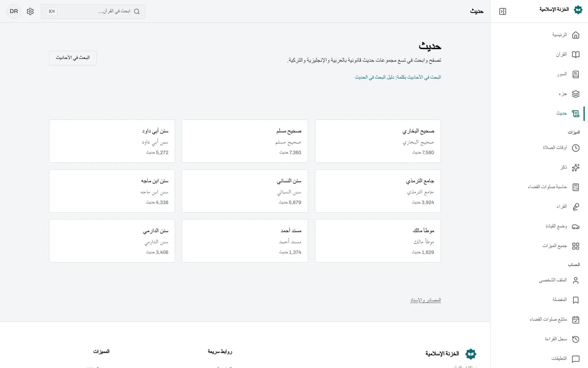
Task: Open Musnad Ahmad collection card
Action: [x=245, y=241]
